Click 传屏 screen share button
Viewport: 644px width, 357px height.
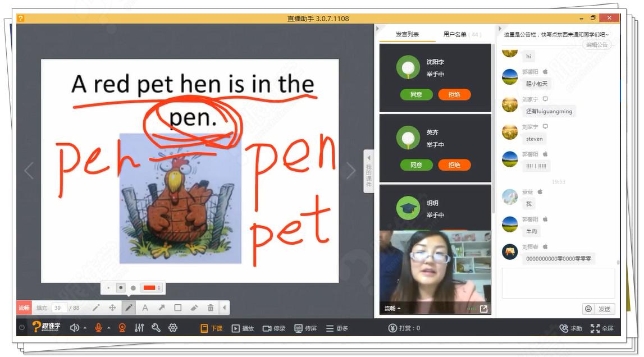[x=305, y=328]
